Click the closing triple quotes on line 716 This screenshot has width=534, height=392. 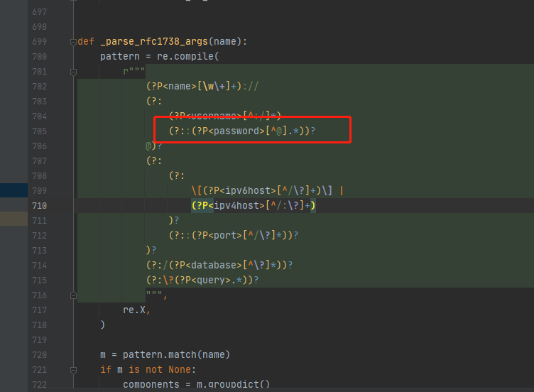click(154, 293)
